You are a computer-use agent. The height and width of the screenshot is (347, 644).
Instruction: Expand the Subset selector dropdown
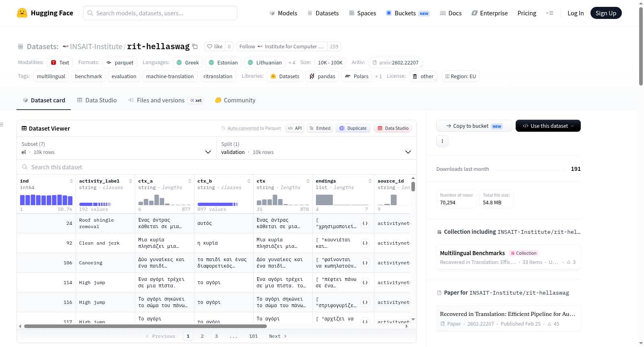pos(117,148)
